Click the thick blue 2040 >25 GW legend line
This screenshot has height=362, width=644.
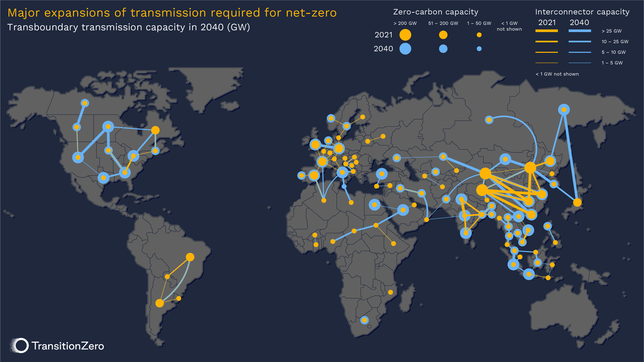tap(580, 31)
